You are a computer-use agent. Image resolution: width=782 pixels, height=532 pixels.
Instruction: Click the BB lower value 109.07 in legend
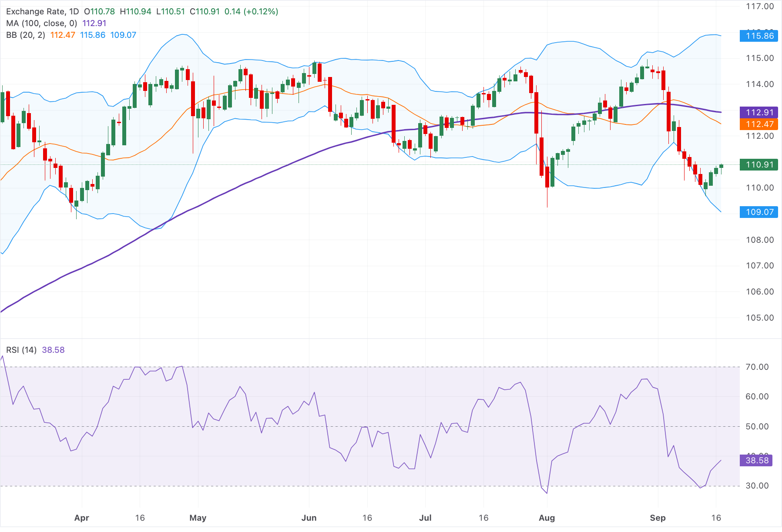pos(123,35)
